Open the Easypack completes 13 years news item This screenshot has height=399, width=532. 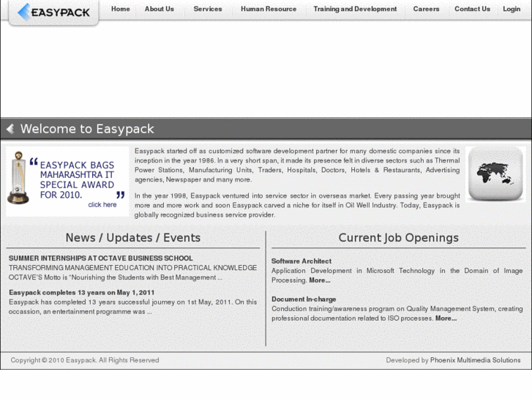click(x=82, y=292)
